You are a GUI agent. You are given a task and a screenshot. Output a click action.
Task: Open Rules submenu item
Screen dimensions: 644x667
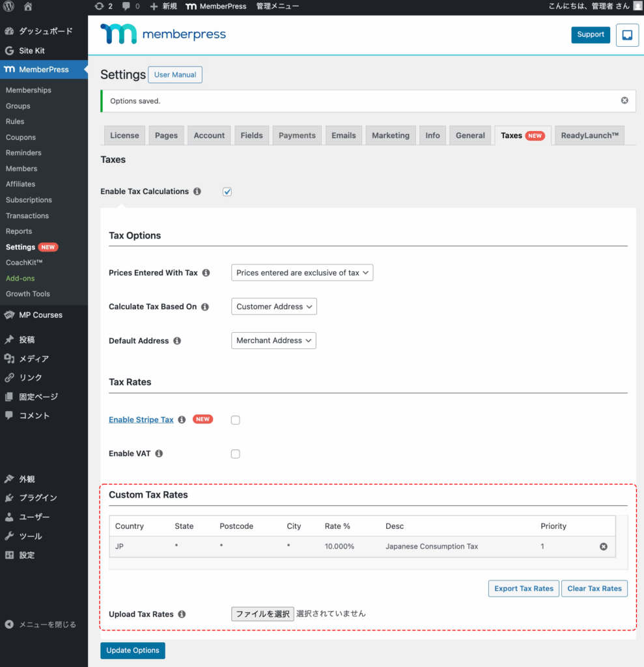pos(15,121)
